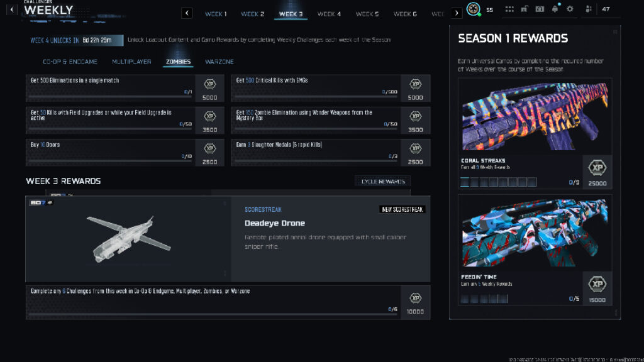The image size is (644, 362).
Task: Select the MULTIPLAYER challenge category
Action: tap(133, 61)
